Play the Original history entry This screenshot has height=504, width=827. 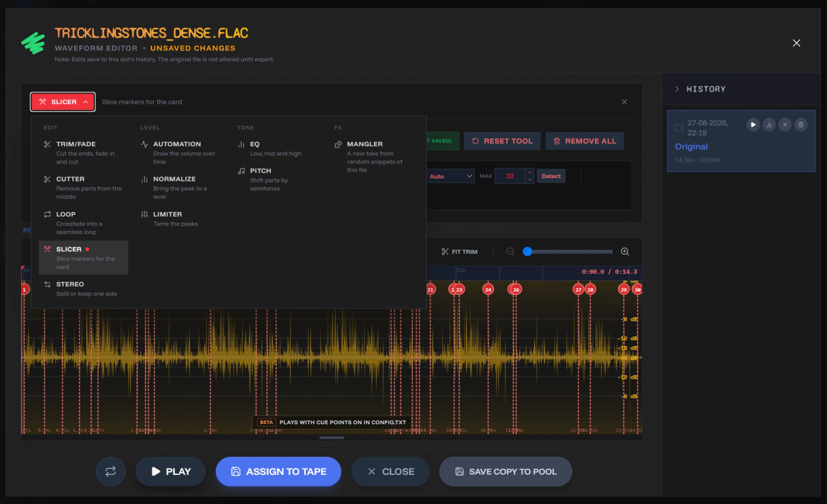pyautogui.click(x=753, y=124)
